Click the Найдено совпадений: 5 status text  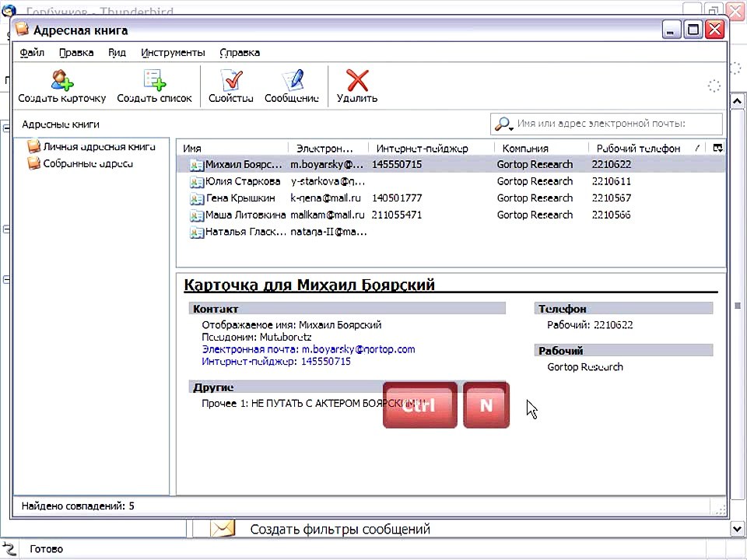[78, 506]
